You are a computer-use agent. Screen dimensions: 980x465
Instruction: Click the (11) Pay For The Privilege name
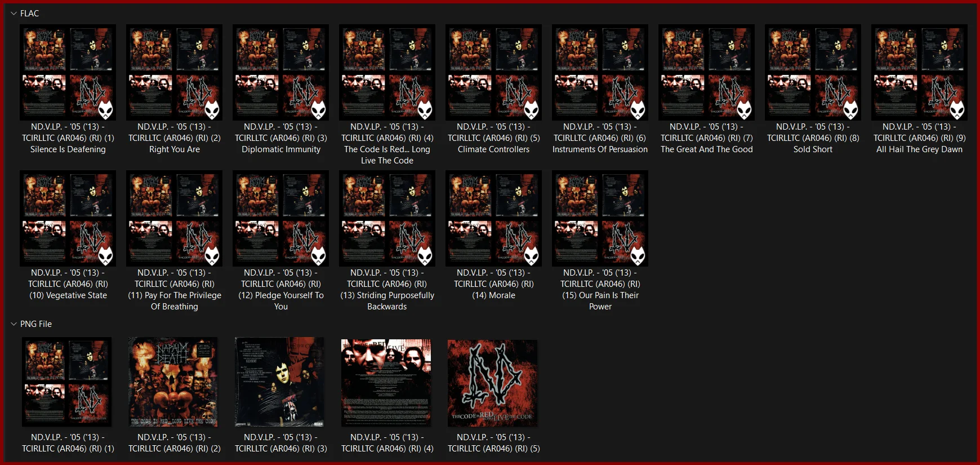[175, 290]
